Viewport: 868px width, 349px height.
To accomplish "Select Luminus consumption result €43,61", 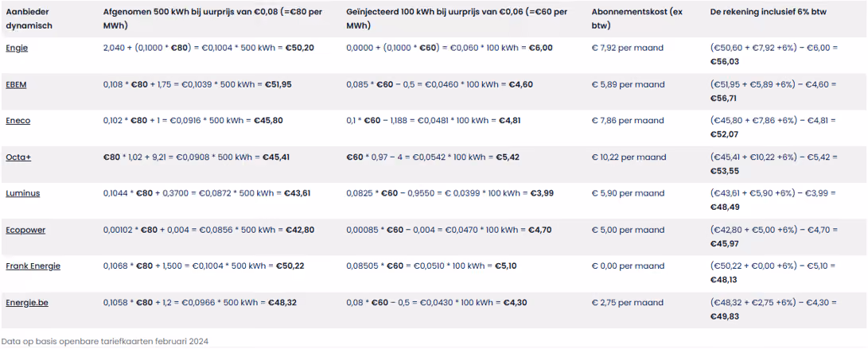I will (298, 193).
